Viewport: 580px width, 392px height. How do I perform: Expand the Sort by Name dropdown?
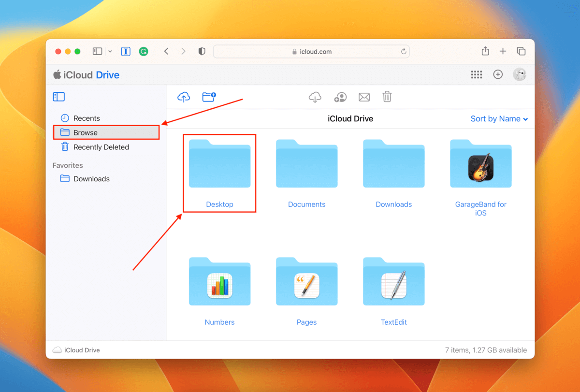pos(499,119)
